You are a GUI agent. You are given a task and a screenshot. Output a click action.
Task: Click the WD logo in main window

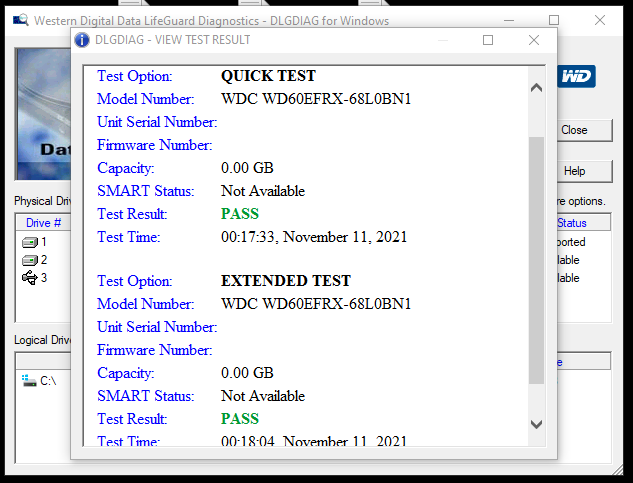click(576, 76)
